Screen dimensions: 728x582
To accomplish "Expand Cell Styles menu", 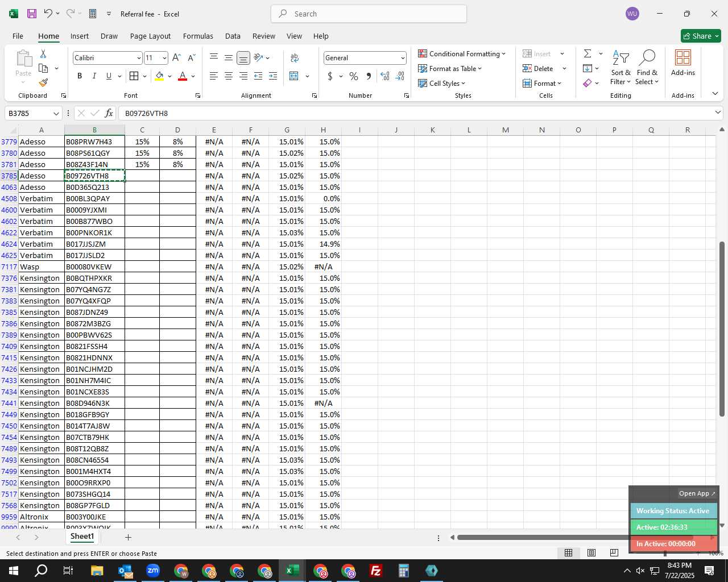I will [x=442, y=83].
